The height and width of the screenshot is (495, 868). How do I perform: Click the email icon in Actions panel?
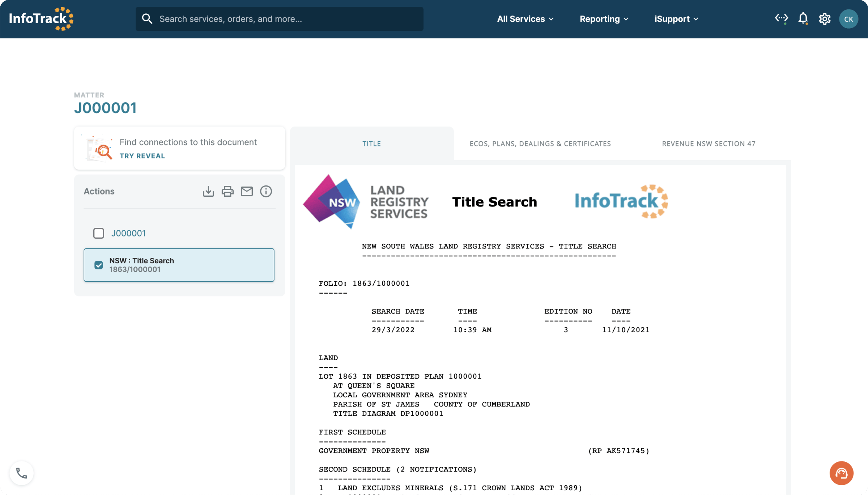pyautogui.click(x=246, y=191)
